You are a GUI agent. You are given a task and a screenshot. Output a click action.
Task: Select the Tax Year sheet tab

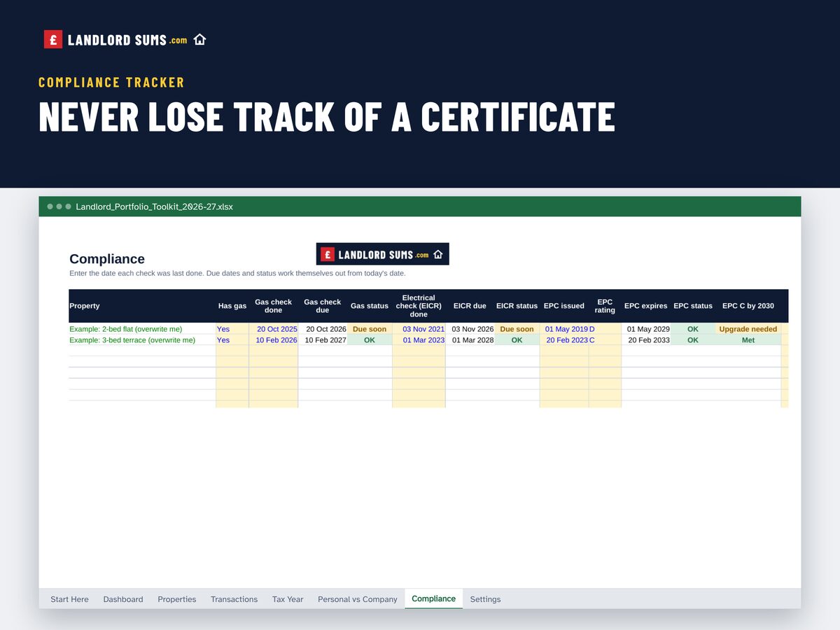(288, 599)
